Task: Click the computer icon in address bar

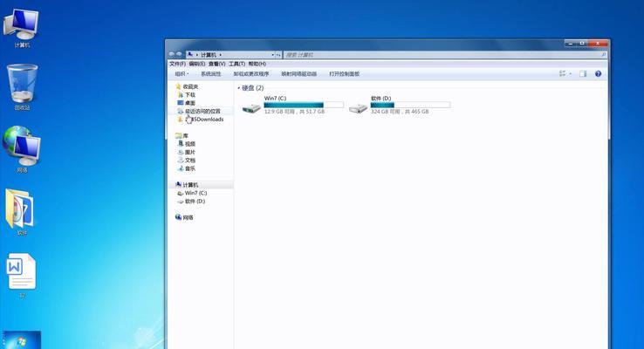Action: pyautogui.click(x=190, y=54)
